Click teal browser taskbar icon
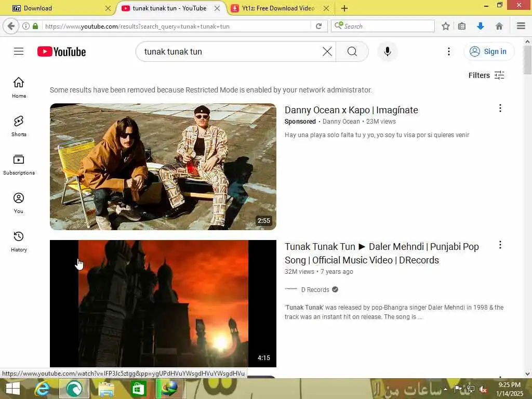Viewport: 532px width, 399px height. [x=74, y=389]
